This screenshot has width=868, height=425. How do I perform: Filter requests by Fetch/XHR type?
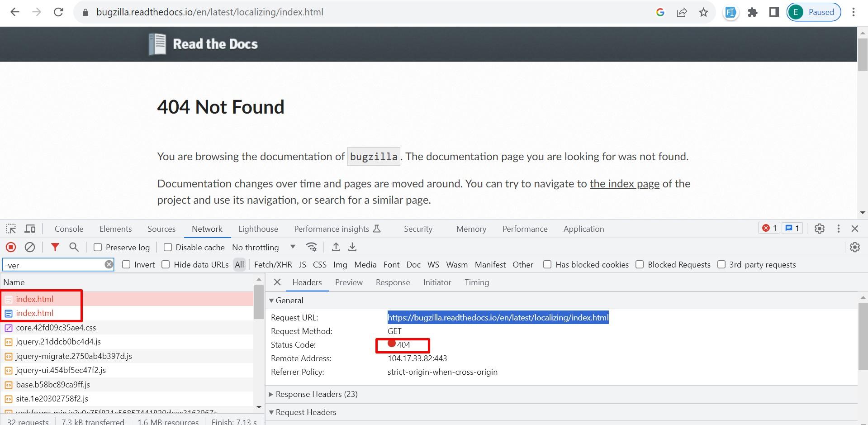tap(273, 265)
